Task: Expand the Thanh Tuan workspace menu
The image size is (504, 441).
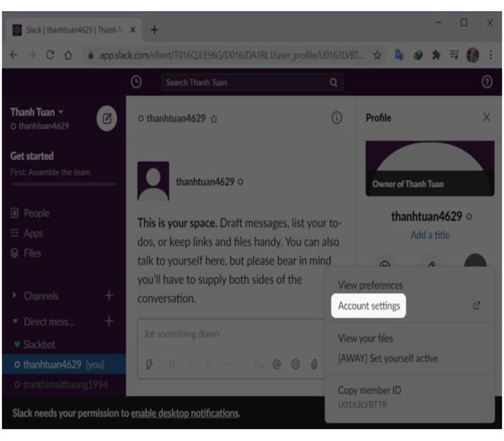Action: click(x=37, y=112)
